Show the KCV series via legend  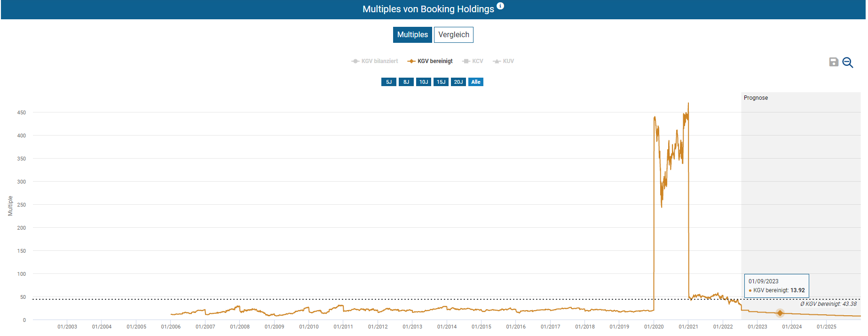pos(473,61)
